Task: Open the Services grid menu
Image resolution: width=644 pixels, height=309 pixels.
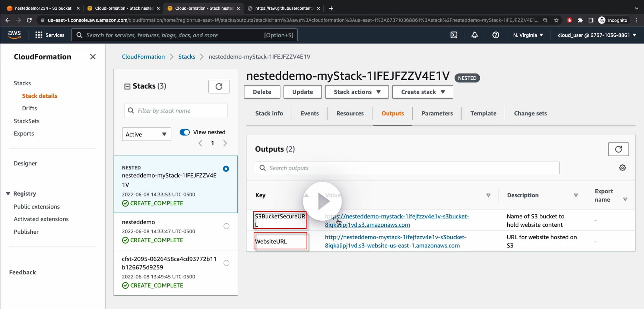Action: point(50,35)
